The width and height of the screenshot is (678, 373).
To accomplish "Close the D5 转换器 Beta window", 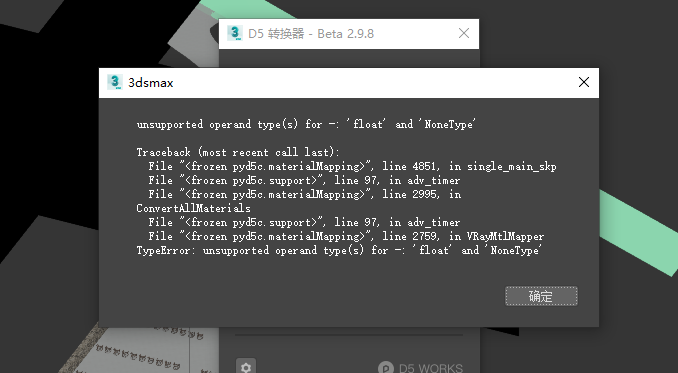I will pos(464,33).
